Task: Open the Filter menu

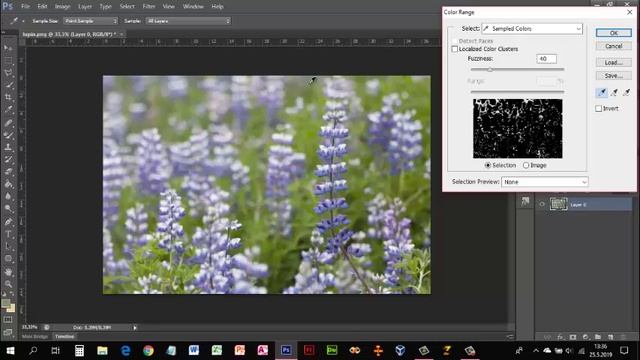Action: click(149, 7)
